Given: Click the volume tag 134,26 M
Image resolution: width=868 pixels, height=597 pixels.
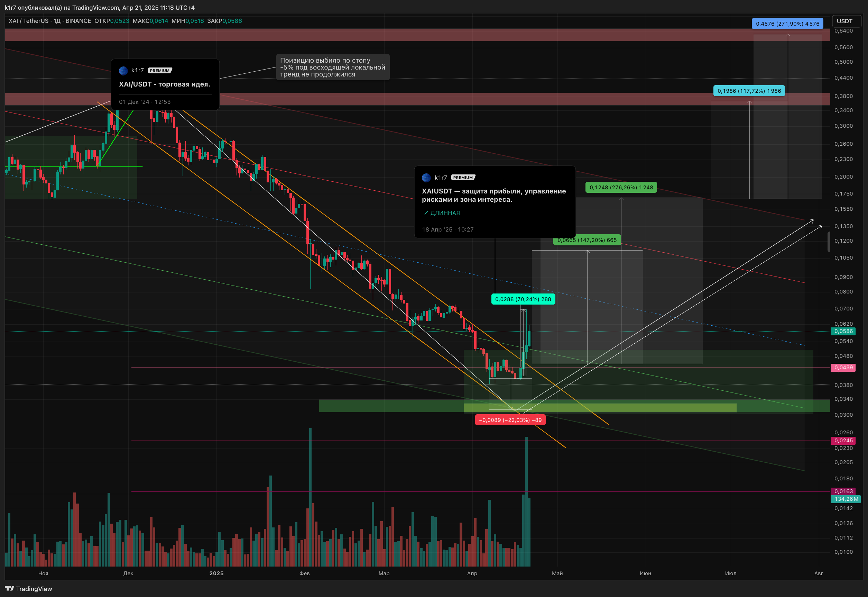Looking at the screenshot, I should click(846, 499).
